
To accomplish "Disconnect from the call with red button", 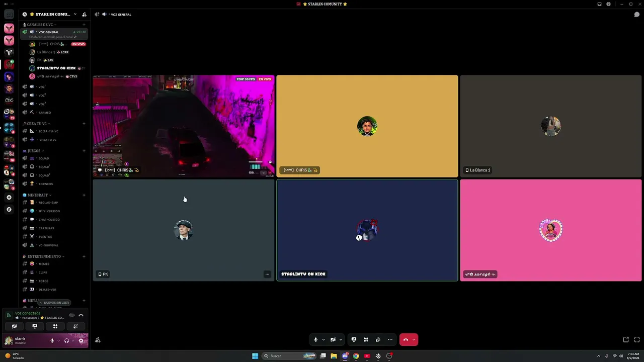I will click(406, 340).
